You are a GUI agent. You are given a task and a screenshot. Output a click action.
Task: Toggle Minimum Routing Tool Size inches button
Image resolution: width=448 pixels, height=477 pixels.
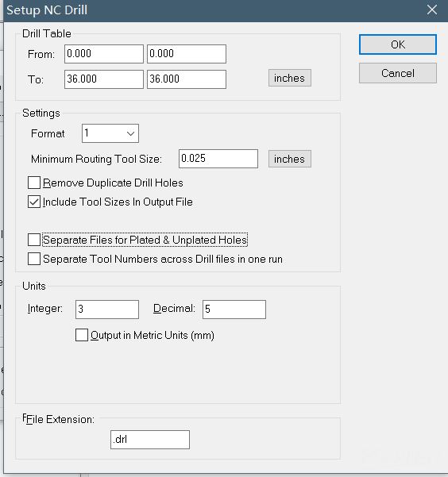[290, 159]
